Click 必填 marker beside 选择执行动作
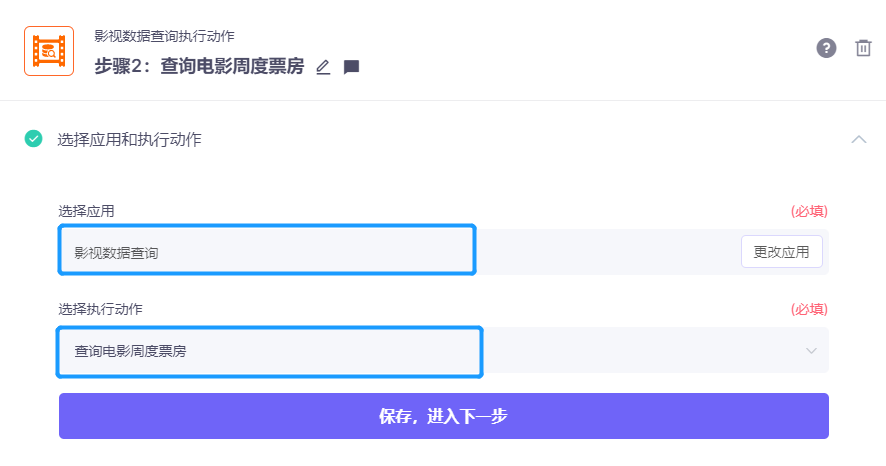Screen dimensions: 886x466 click(809, 309)
